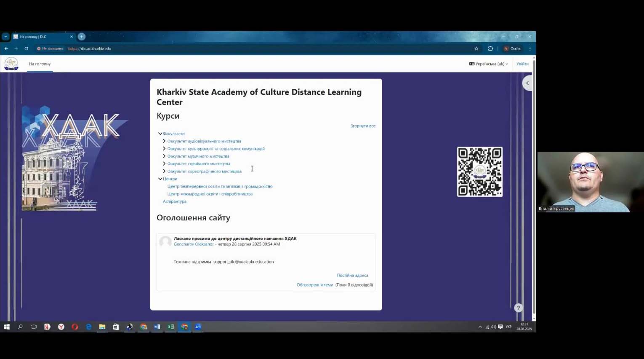Open the sidebar drawer with arrow button
This screenshot has height=359, width=644.
pyautogui.click(x=527, y=83)
